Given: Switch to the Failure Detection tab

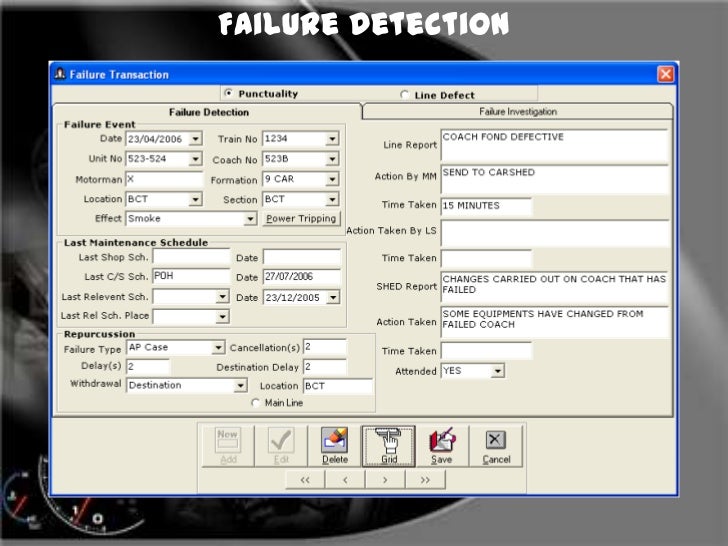Looking at the screenshot, I should 208,112.
